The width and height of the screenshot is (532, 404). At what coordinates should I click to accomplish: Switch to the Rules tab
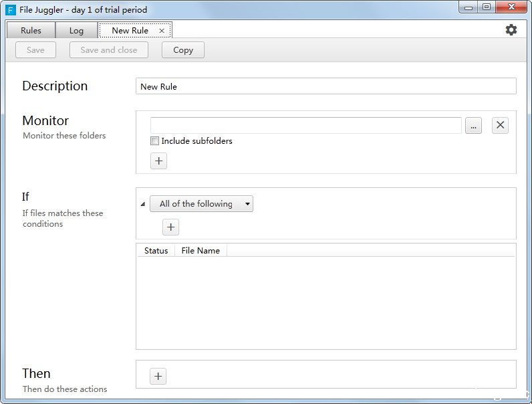coord(31,30)
